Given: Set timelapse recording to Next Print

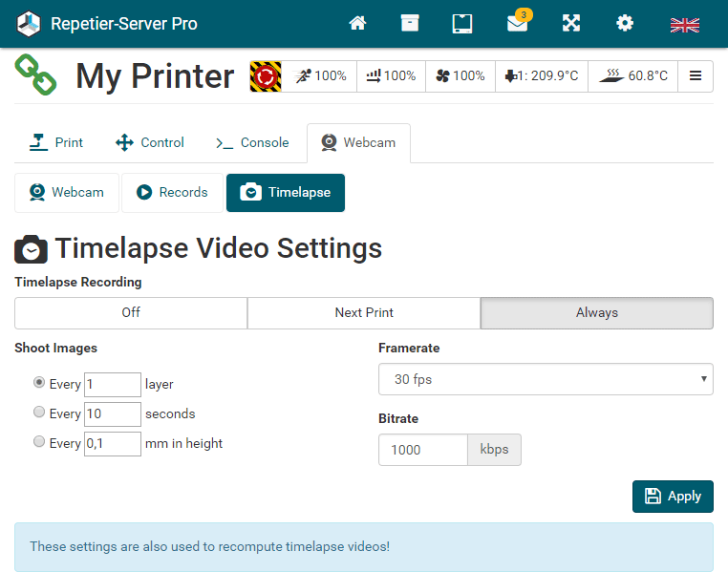Looking at the screenshot, I should tap(364, 313).
